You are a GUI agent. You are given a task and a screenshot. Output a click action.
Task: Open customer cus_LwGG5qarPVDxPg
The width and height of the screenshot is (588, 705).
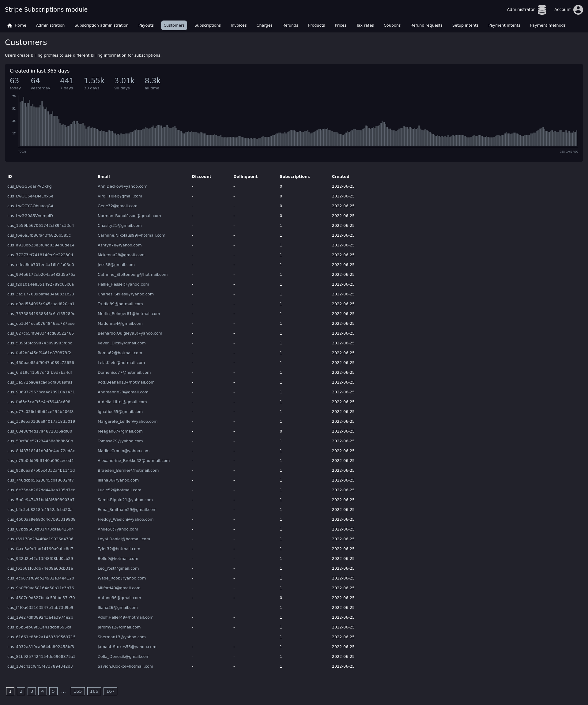click(29, 186)
